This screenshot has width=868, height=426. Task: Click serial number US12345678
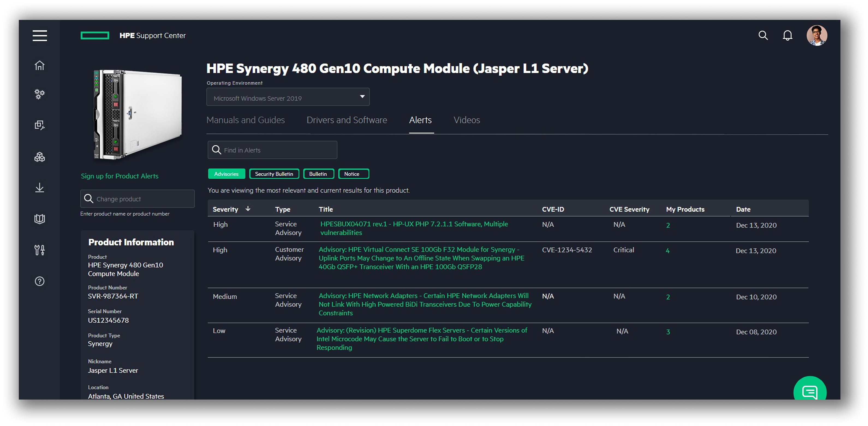[109, 320]
